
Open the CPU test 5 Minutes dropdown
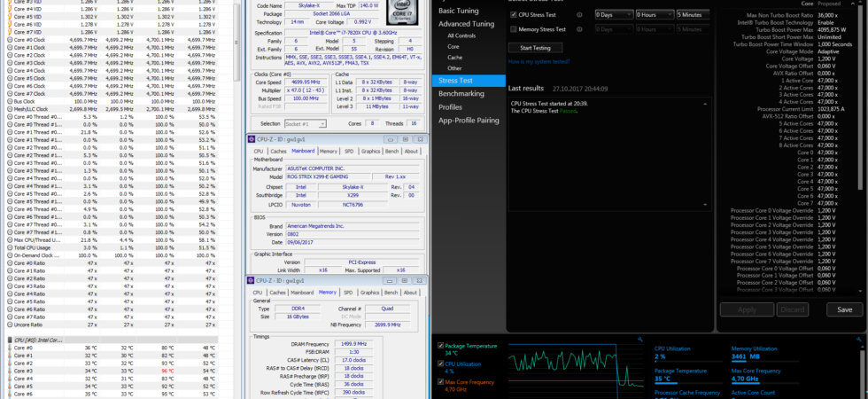(x=693, y=15)
